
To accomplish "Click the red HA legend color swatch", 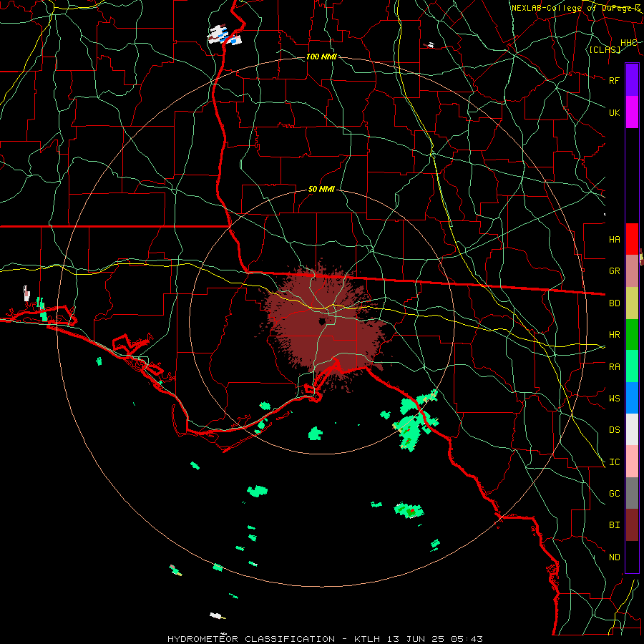I will pos(632,239).
